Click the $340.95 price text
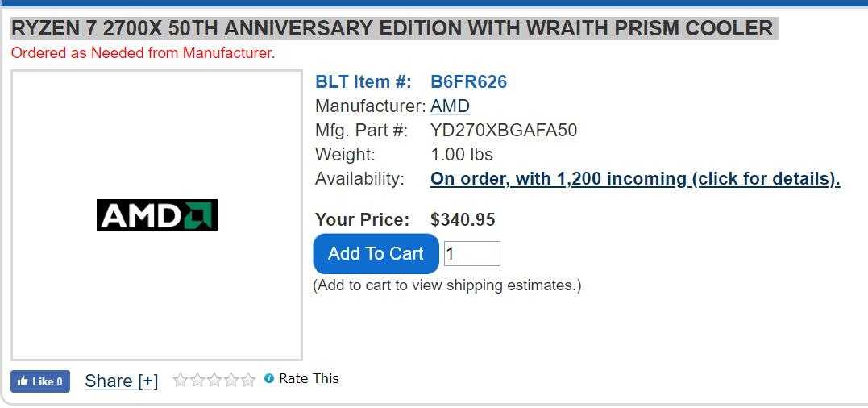The height and width of the screenshot is (408, 868). (x=463, y=220)
